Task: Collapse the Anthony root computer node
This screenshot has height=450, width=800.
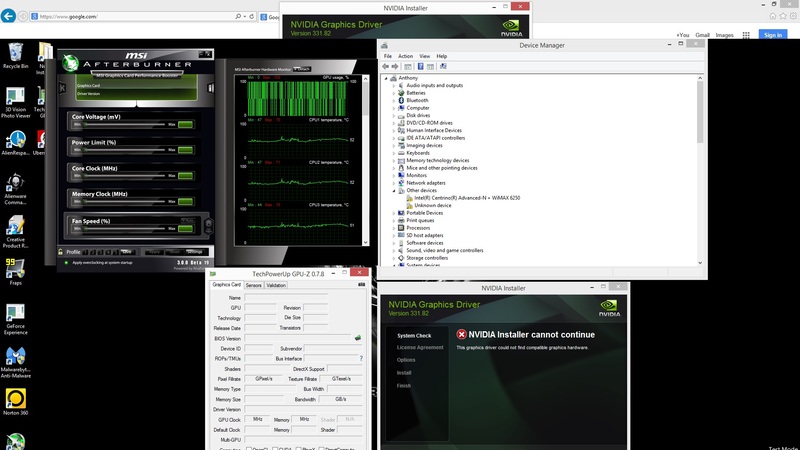Action: [x=386, y=78]
